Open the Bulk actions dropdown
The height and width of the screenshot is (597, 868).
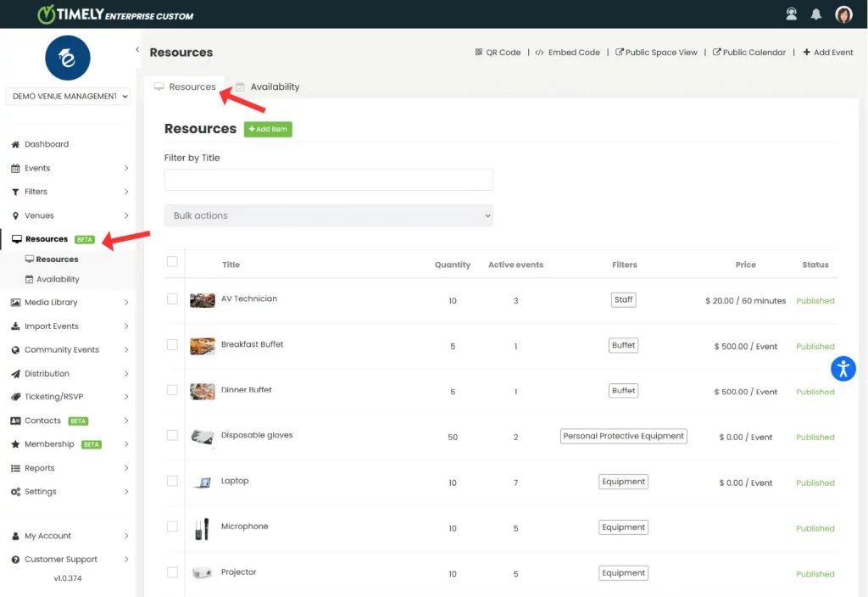pos(328,215)
